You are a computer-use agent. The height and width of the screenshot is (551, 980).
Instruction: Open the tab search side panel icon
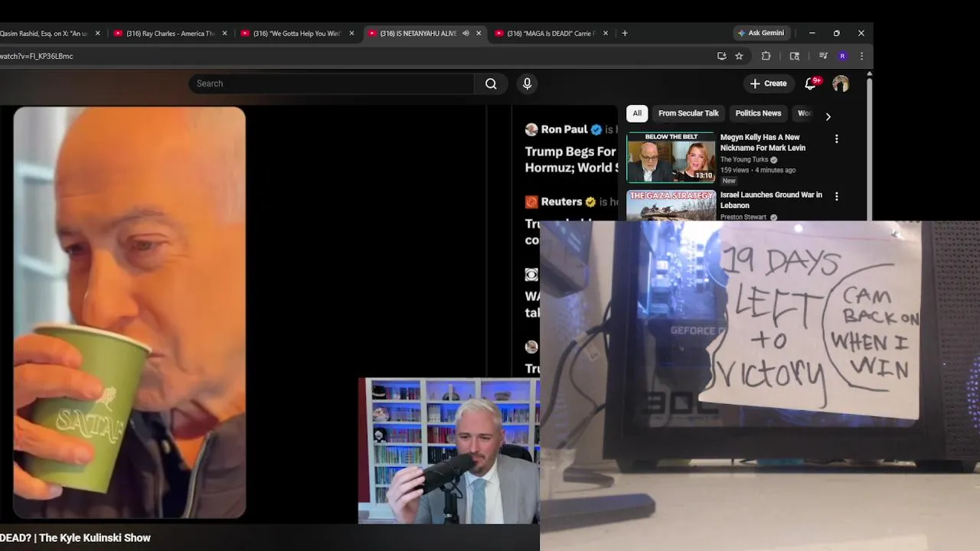(795, 56)
